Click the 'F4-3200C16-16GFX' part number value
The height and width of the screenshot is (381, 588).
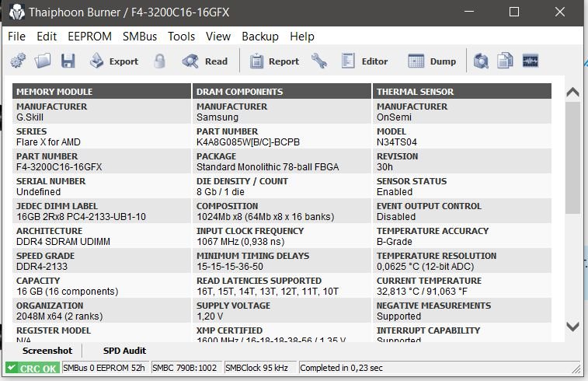[x=59, y=166]
